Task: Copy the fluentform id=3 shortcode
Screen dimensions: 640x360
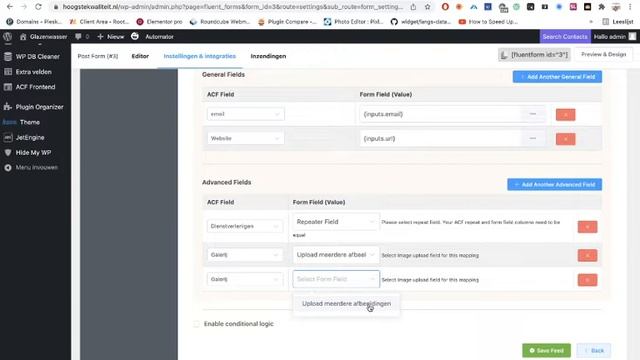Action: pos(534,54)
